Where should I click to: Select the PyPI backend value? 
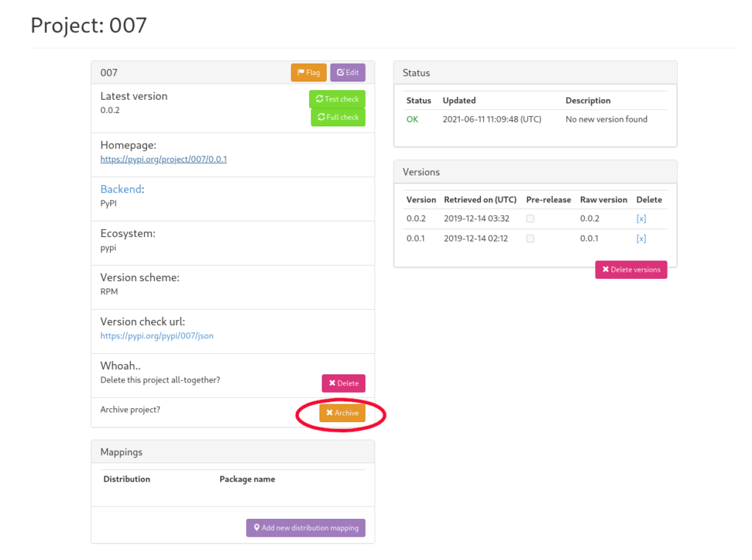click(x=109, y=203)
